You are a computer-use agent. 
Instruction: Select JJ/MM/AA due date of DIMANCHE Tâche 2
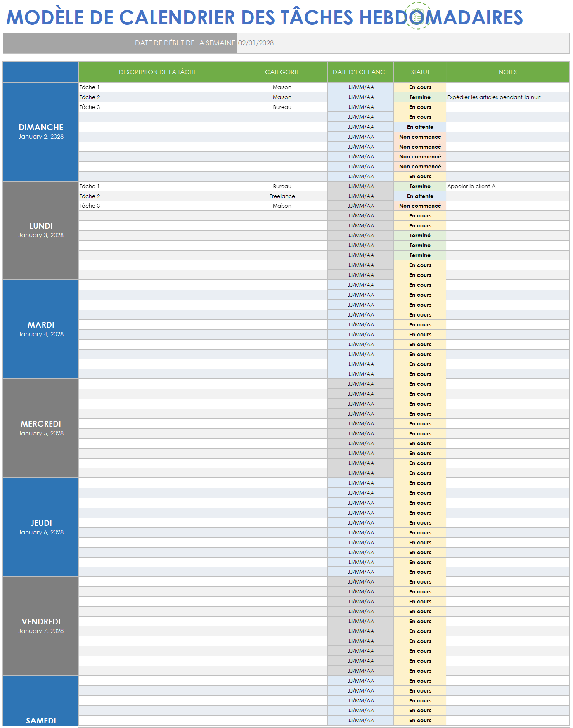point(361,97)
